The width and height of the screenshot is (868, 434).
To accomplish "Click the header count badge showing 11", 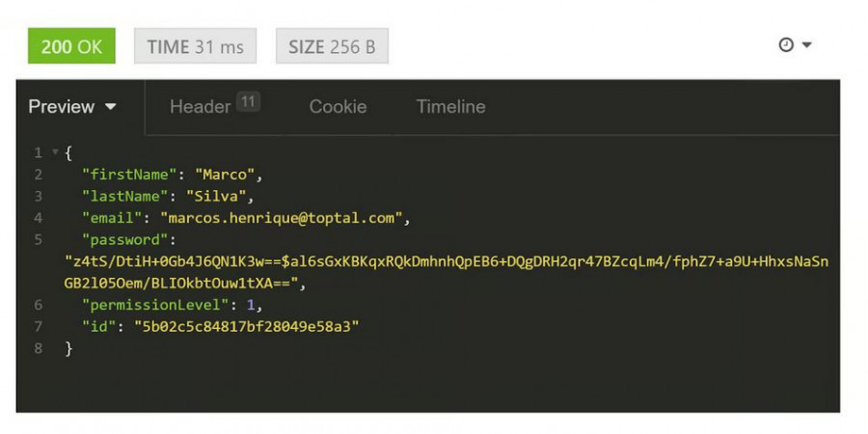I will pyautogui.click(x=248, y=101).
